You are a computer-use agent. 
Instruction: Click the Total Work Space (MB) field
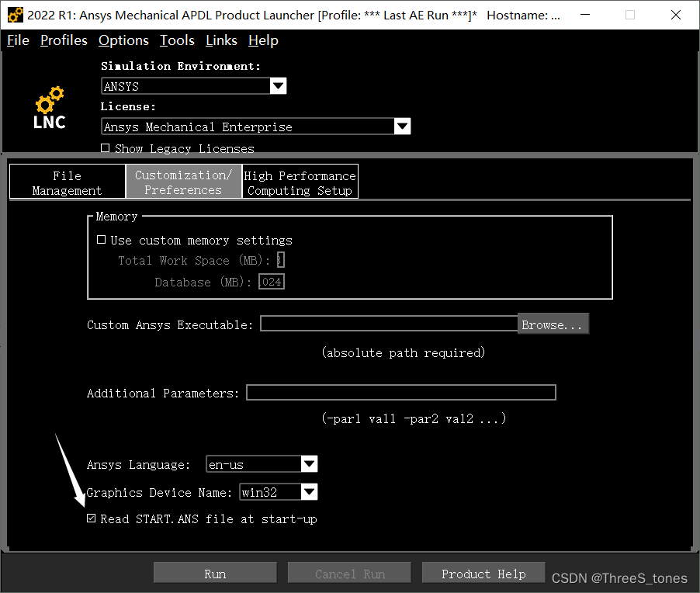click(280, 260)
